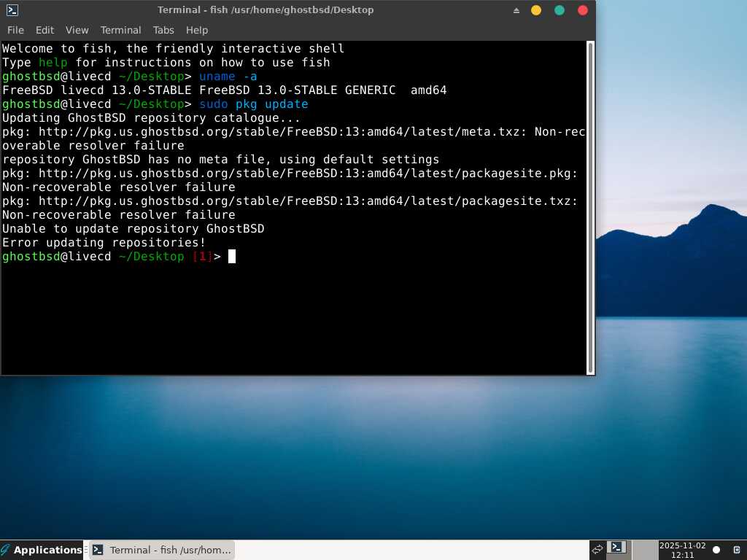This screenshot has width=747, height=560.
Task: Click the 'Error updating repositories!' line
Action: (104, 242)
